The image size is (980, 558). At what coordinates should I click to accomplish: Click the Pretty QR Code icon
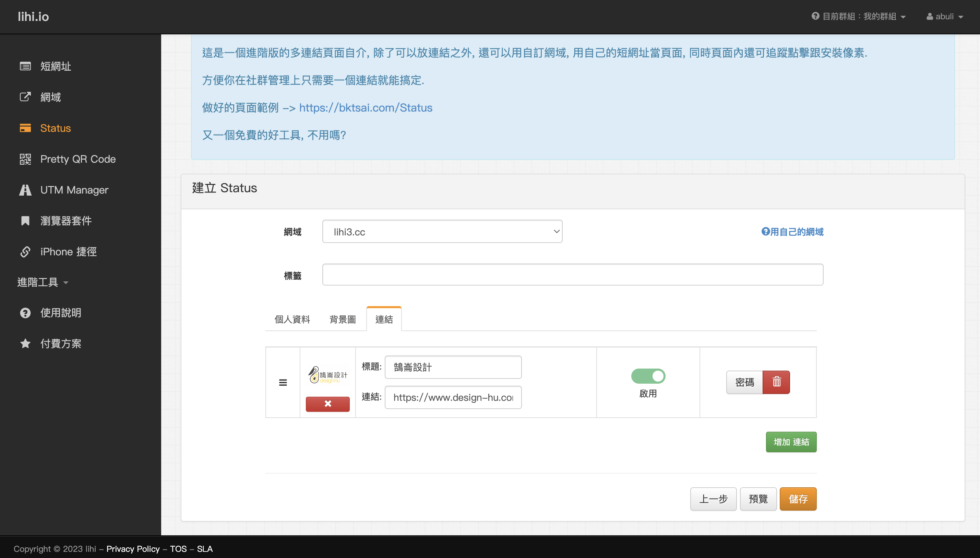[x=25, y=159]
